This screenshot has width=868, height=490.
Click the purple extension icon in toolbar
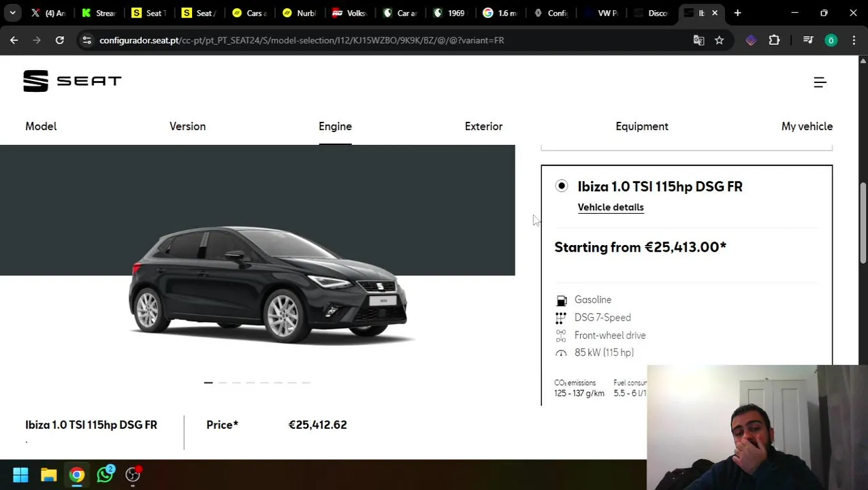click(x=751, y=40)
